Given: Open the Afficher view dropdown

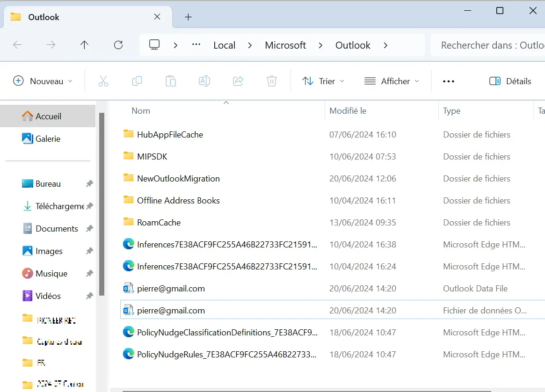Looking at the screenshot, I should (x=392, y=81).
